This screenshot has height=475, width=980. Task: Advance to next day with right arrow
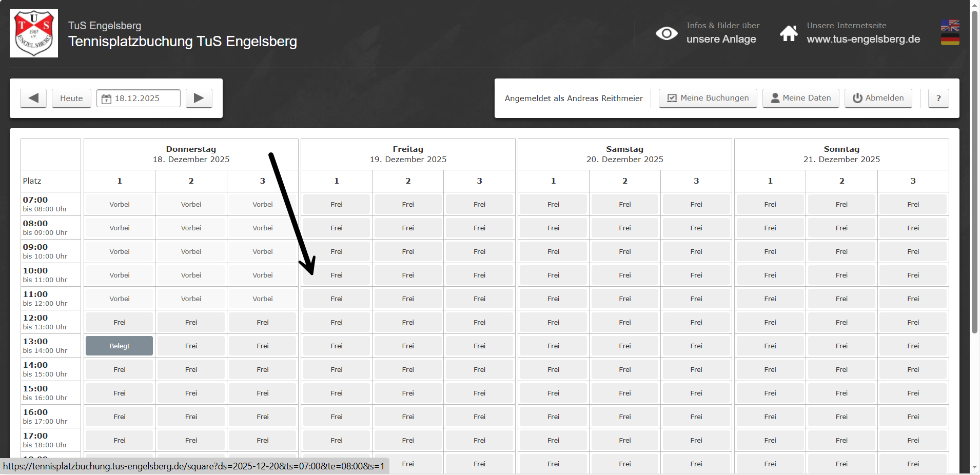click(199, 98)
